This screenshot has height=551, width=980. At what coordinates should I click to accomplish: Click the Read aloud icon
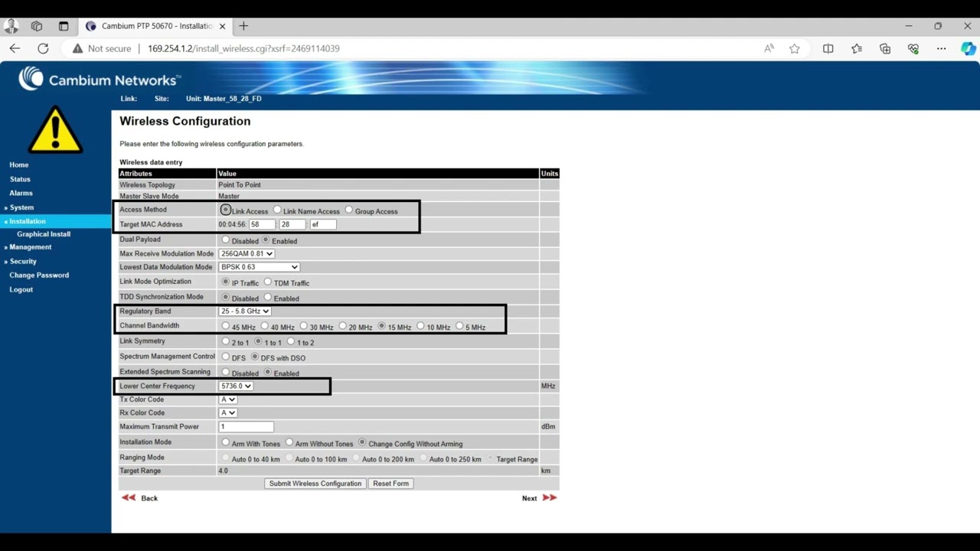769,48
